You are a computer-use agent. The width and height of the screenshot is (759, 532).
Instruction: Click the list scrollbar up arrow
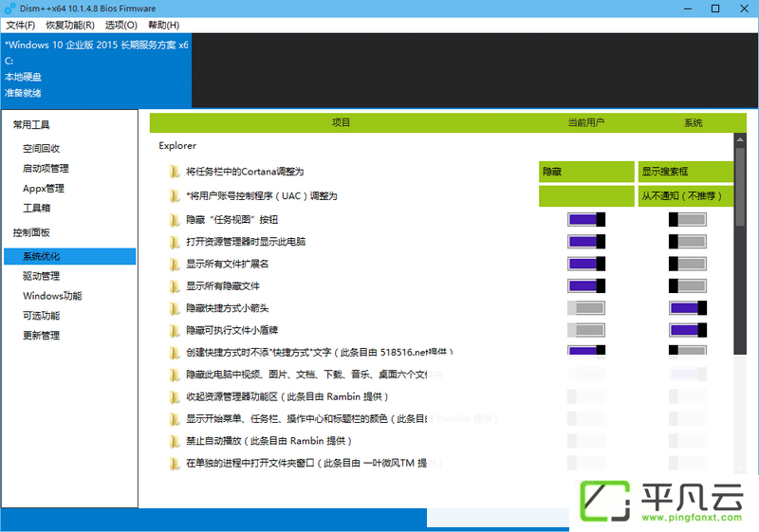740,139
